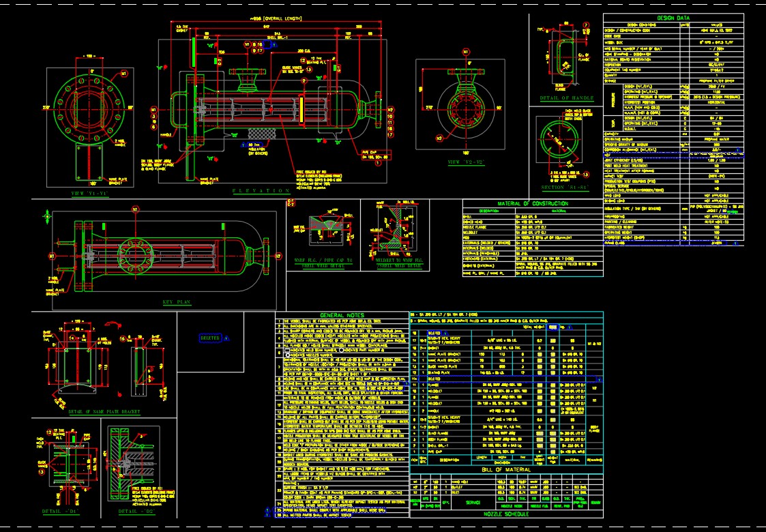Viewport: 766px width, 532px height.
Task: Select the 'BILL OF MATERIAL' title text
Action: (506, 469)
